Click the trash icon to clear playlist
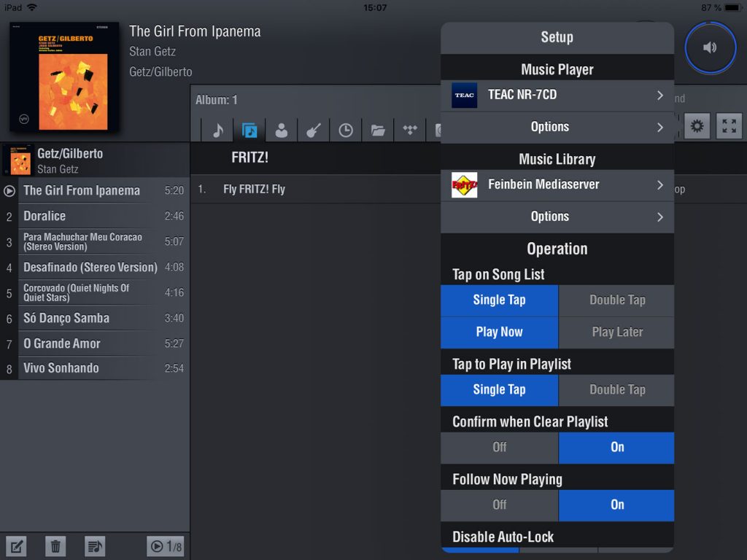747x560 pixels. click(x=55, y=546)
